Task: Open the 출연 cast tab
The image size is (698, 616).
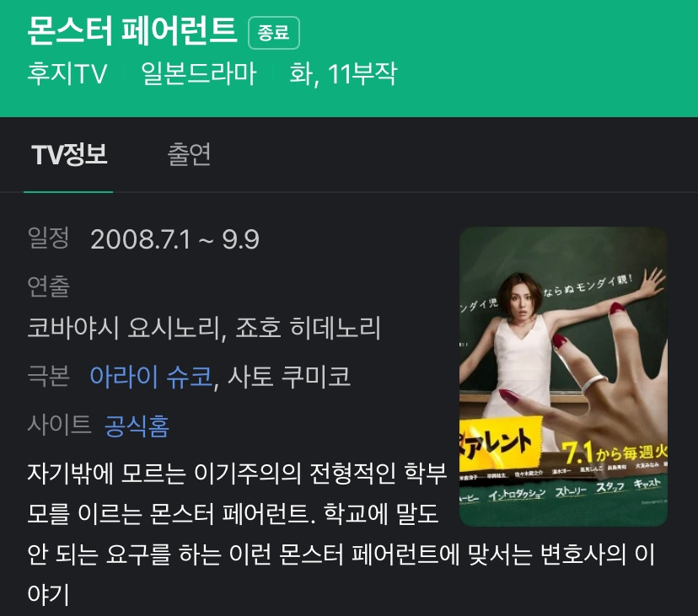Action: [x=189, y=154]
